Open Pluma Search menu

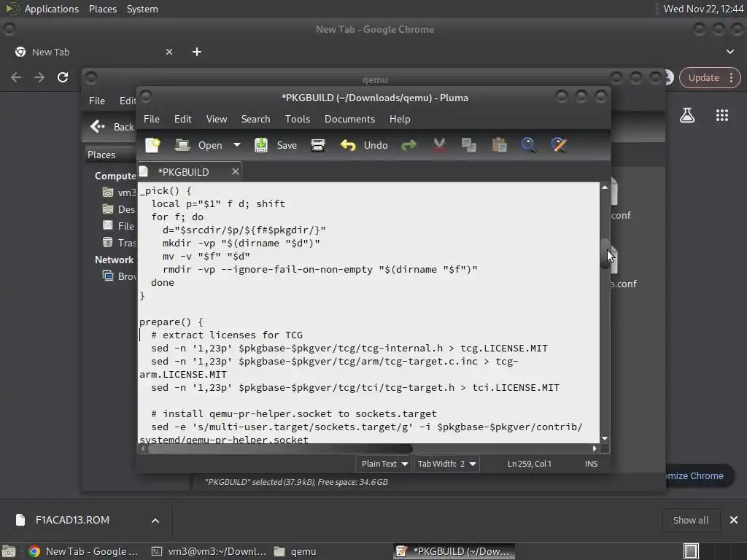(256, 119)
